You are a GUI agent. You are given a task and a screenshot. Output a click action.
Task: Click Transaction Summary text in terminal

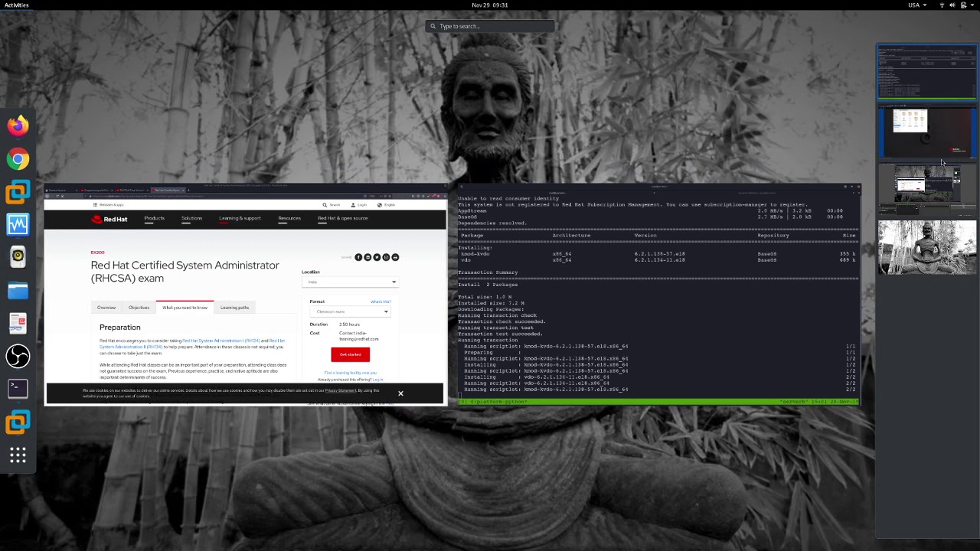click(488, 272)
